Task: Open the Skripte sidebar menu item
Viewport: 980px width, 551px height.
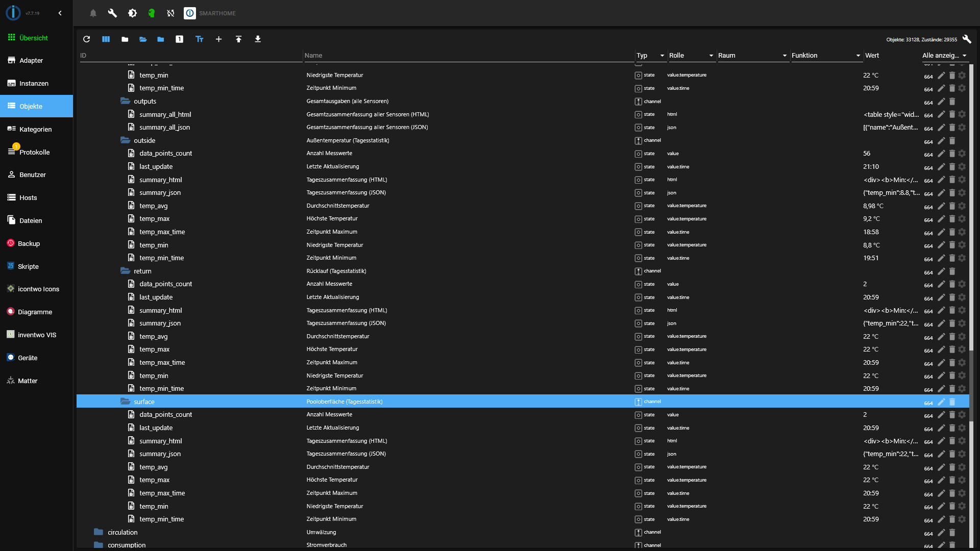Action: click(x=28, y=266)
